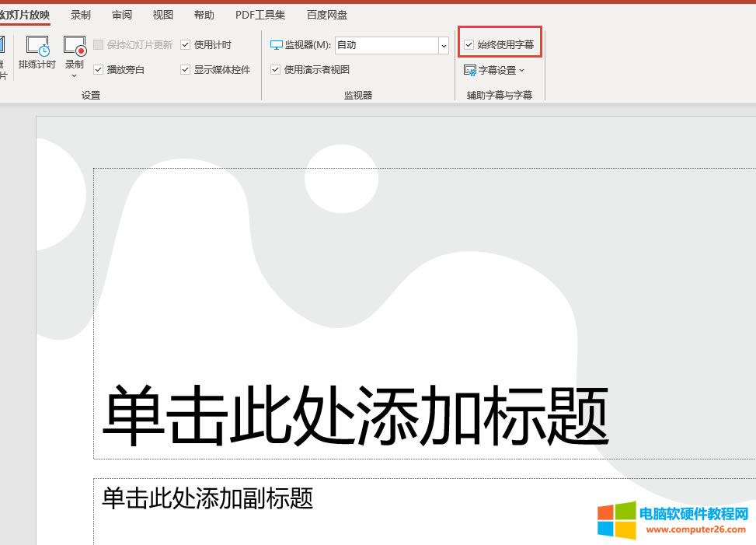Click the subtitle settings gear icon
Viewport: 756px width, 545px height.
point(469,70)
